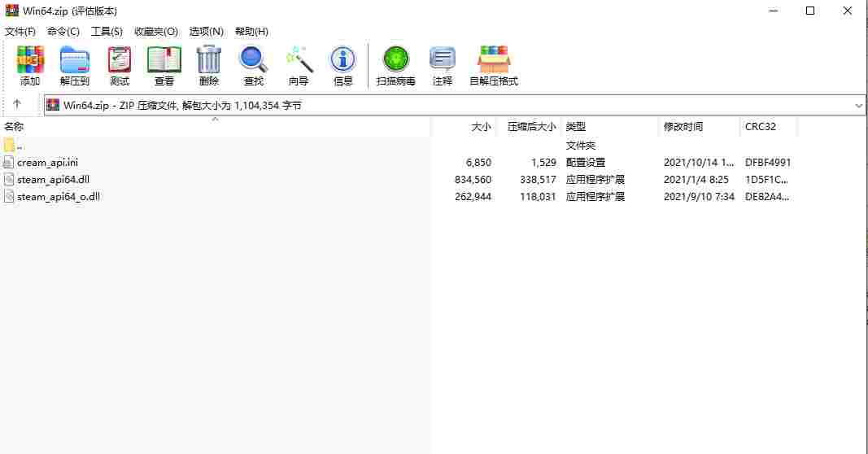Open the 工具(S) menu

point(107,32)
